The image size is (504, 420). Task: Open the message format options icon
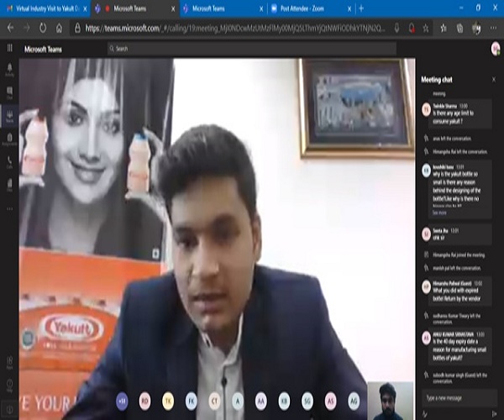[x=425, y=413]
